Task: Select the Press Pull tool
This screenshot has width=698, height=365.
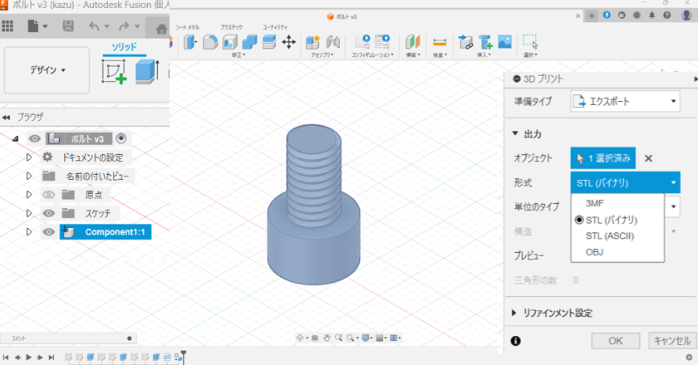Action: pyautogui.click(x=190, y=42)
